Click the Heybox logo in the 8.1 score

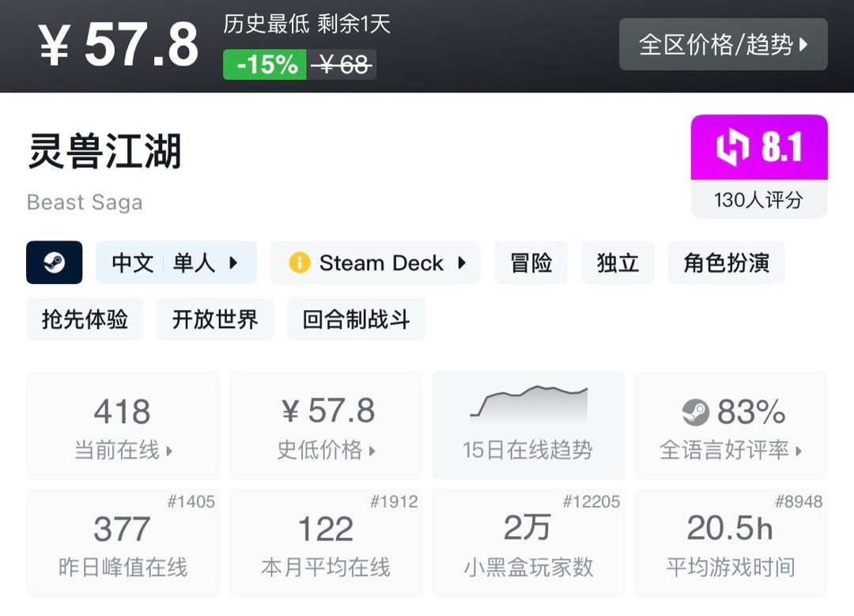pos(732,148)
